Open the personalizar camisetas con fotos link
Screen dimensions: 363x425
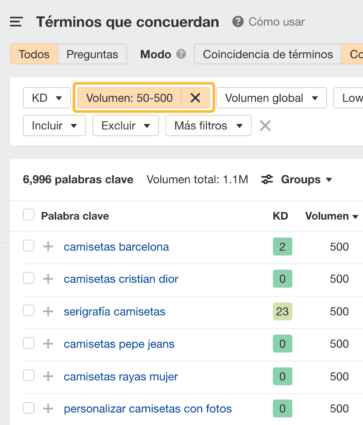click(147, 408)
